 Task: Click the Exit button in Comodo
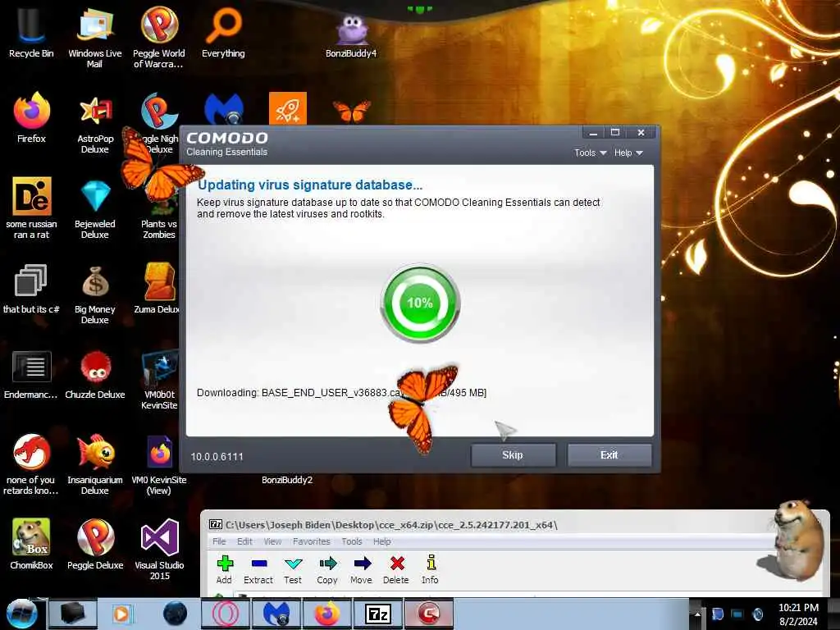coord(609,455)
